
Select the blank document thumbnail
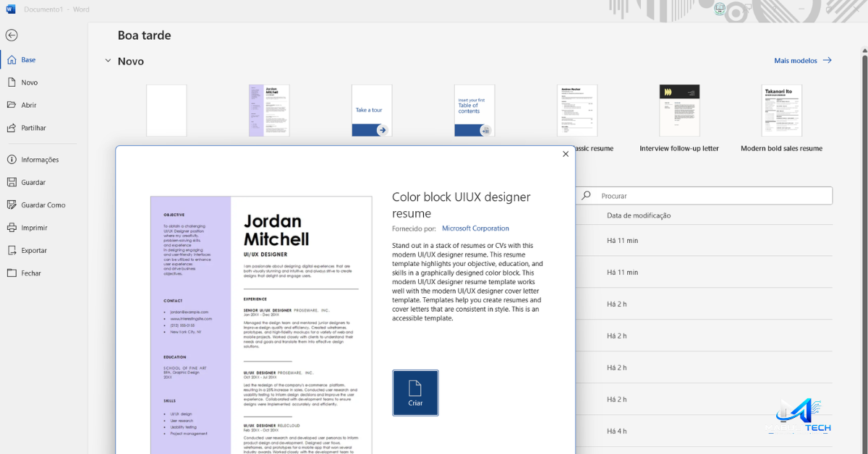coord(166,111)
